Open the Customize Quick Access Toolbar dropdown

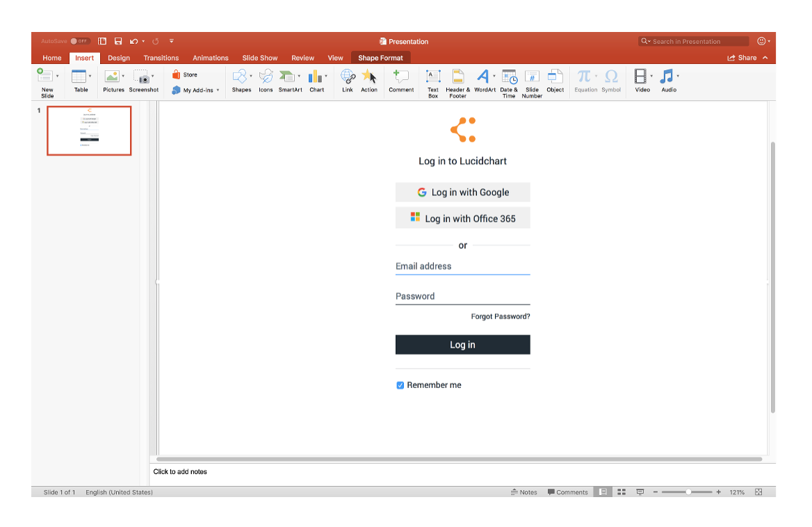[172, 41]
